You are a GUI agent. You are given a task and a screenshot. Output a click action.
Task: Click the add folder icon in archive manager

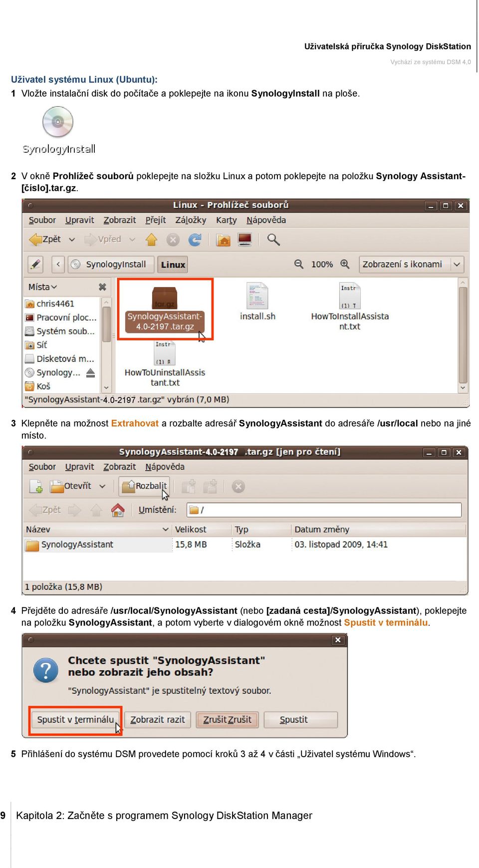pos(210,487)
